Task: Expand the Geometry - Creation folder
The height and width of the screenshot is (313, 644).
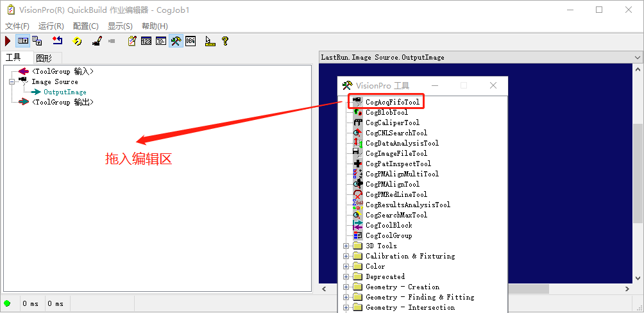Action: [346, 287]
